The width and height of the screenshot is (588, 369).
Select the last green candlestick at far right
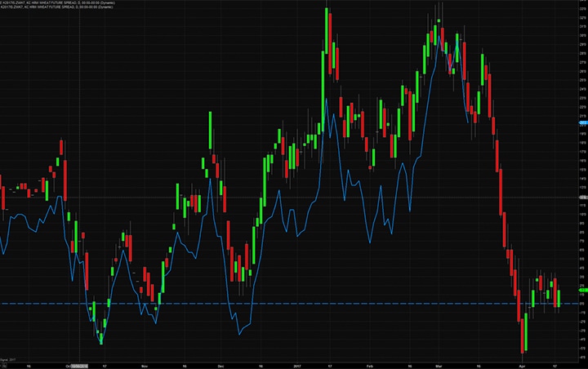[x=558, y=297]
